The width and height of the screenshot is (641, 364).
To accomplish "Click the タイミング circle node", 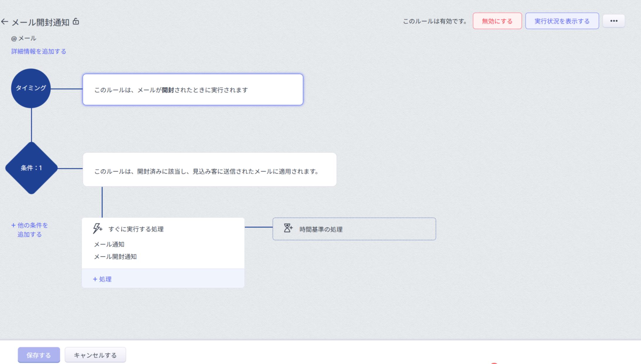I will pyautogui.click(x=31, y=88).
